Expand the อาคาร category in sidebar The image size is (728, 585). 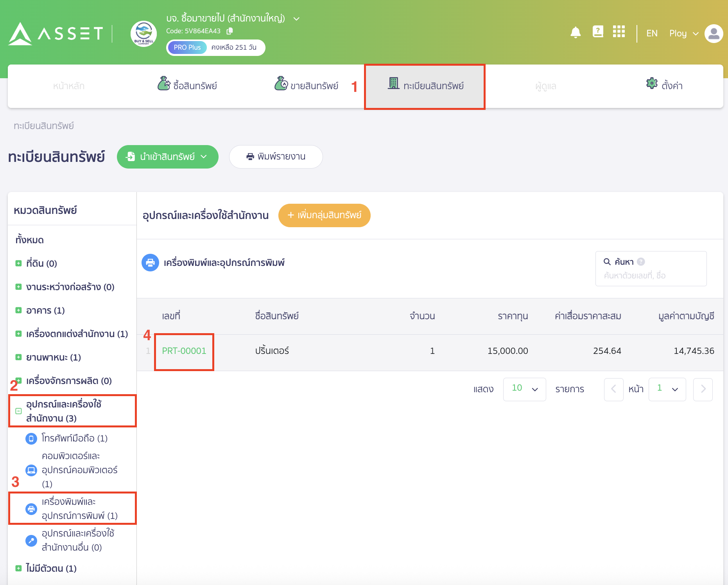pyautogui.click(x=18, y=310)
